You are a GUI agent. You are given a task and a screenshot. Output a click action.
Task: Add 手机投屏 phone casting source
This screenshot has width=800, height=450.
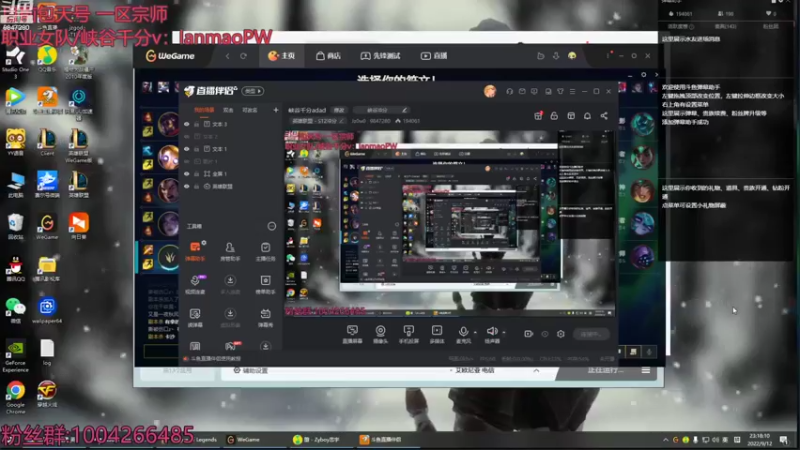[x=409, y=334]
